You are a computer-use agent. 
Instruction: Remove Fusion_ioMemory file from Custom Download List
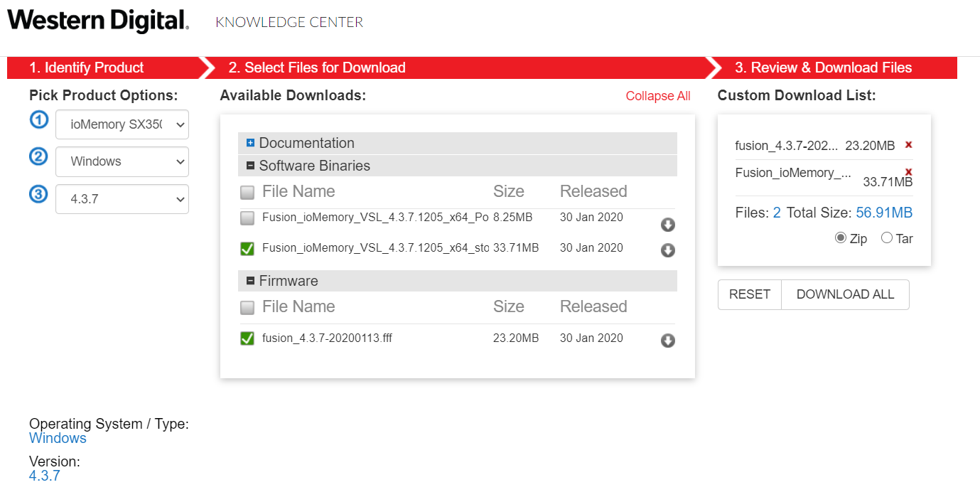click(908, 172)
